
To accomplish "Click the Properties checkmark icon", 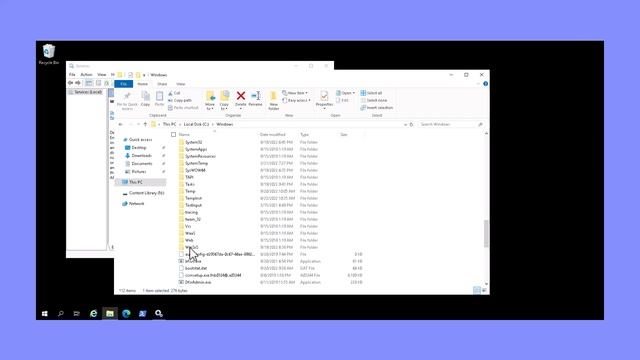I will coord(324,96).
